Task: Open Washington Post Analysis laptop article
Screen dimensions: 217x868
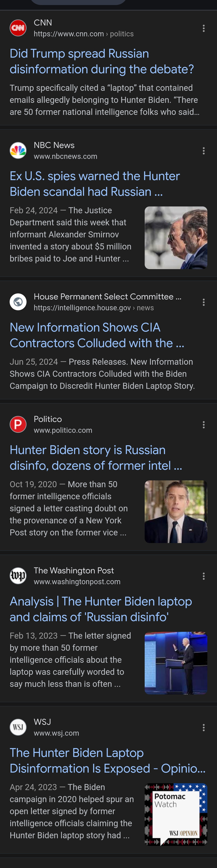Action: [x=100, y=609]
